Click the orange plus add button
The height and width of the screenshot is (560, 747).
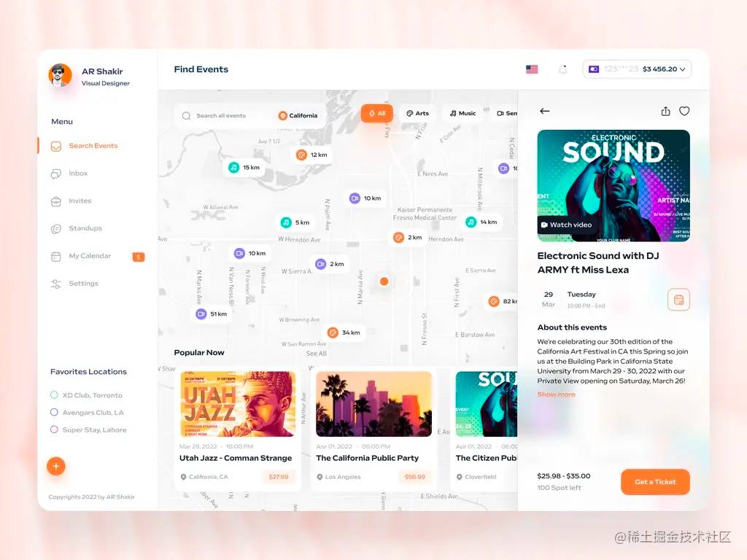(x=56, y=466)
